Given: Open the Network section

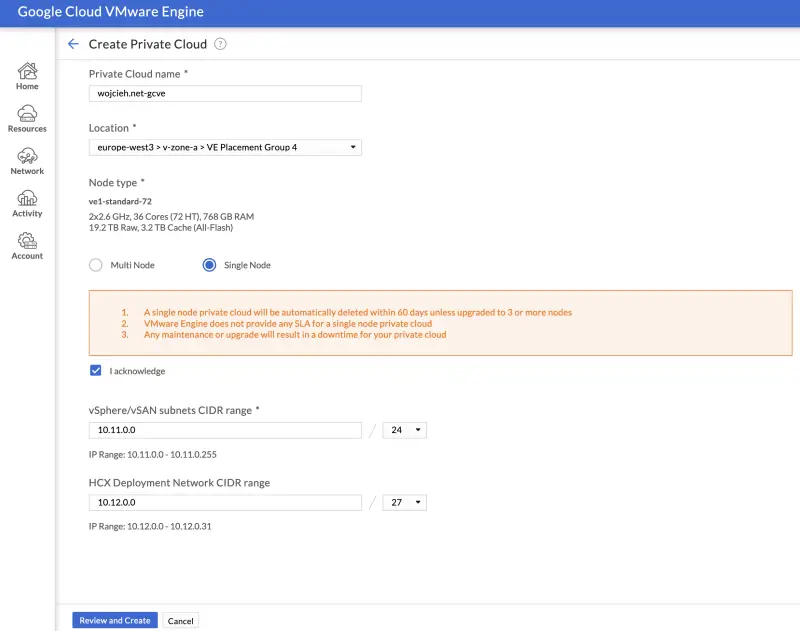Looking at the screenshot, I should pos(27,160).
